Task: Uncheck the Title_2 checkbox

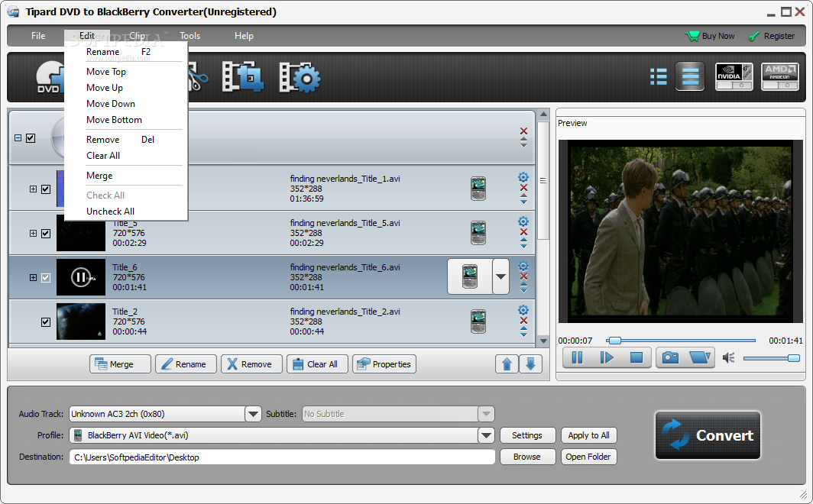Action: point(46,322)
